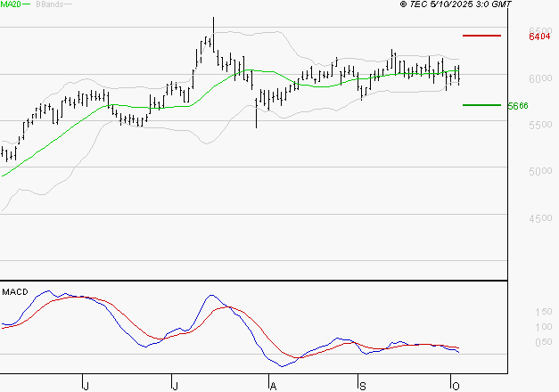Select the 5666 support price label

[518, 106]
